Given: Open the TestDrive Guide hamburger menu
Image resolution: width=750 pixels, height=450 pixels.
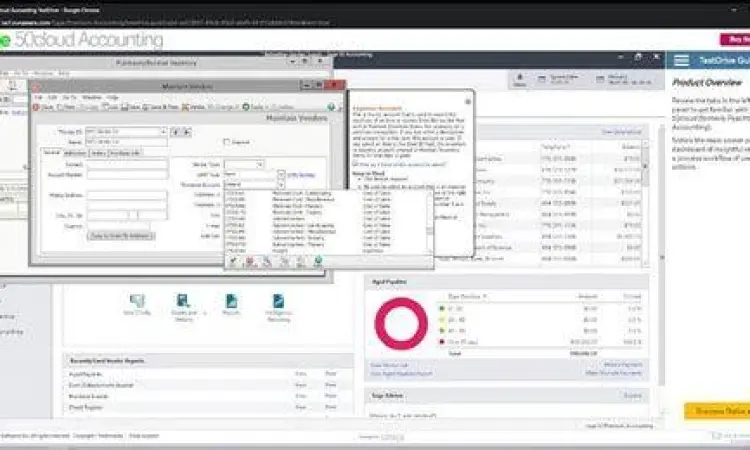Looking at the screenshot, I should click(x=682, y=60).
